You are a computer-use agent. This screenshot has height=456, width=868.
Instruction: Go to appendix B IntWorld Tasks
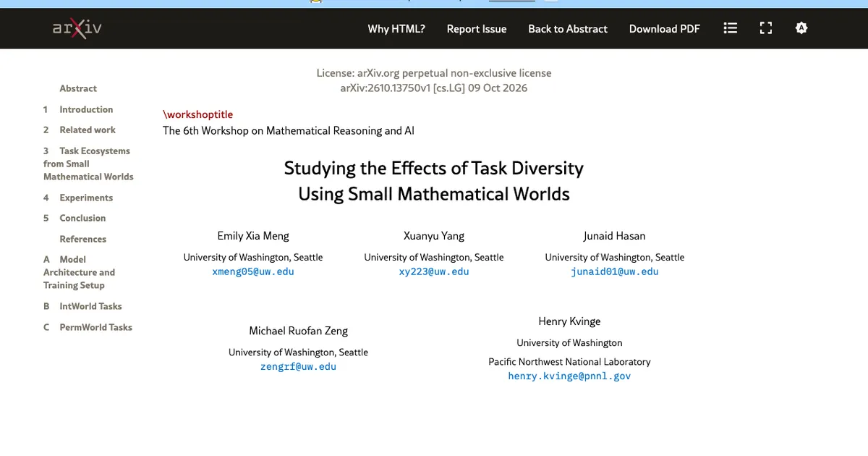pos(82,306)
